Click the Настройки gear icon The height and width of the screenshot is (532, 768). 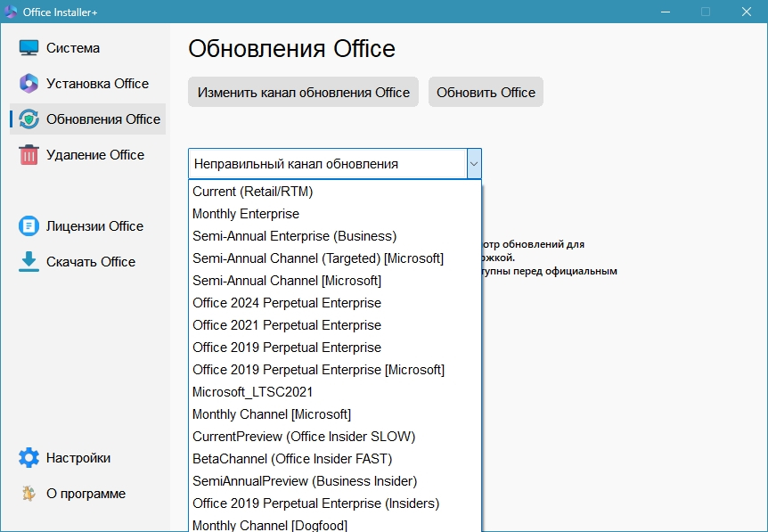click(29, 458)
